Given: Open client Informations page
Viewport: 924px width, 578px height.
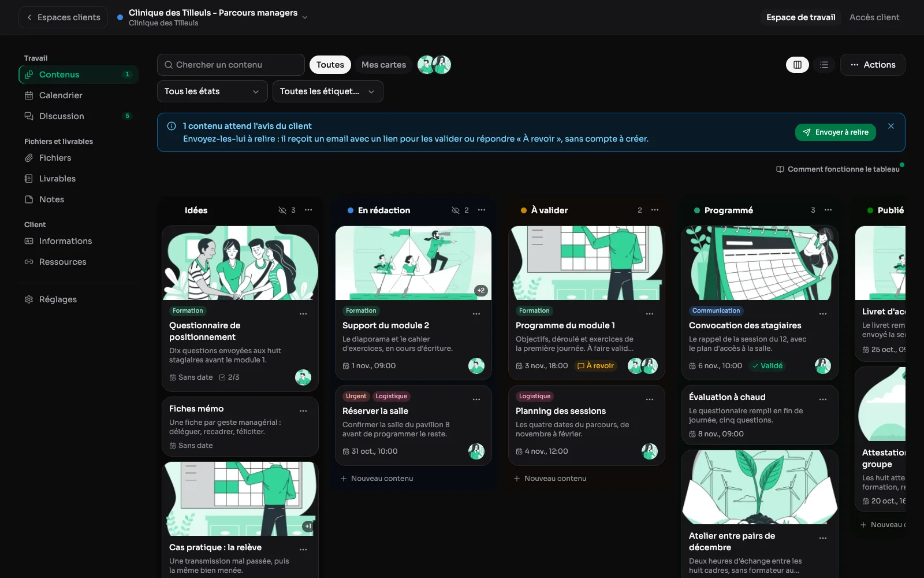Looking at the screenshot, I should (x=79, y=241).
